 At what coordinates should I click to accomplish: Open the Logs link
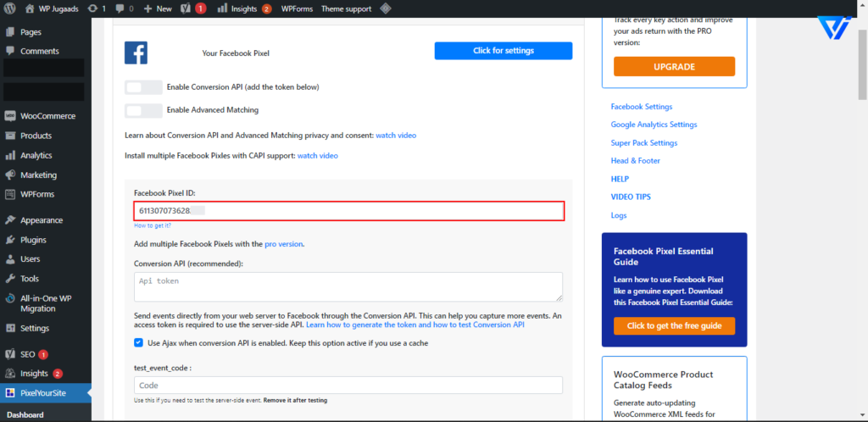[619, 215]
